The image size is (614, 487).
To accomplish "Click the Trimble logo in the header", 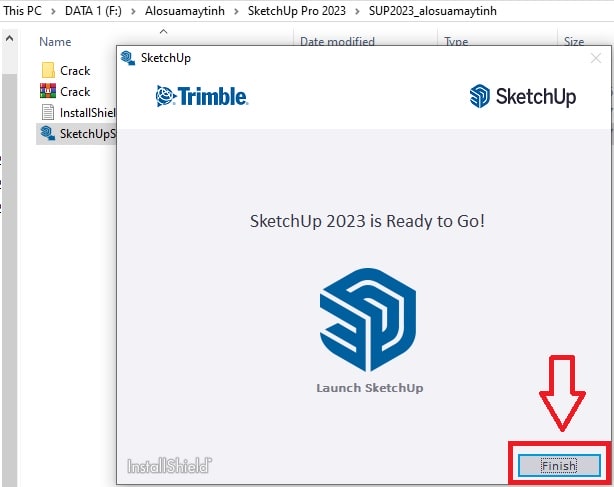I will click(x=201, y=96).
